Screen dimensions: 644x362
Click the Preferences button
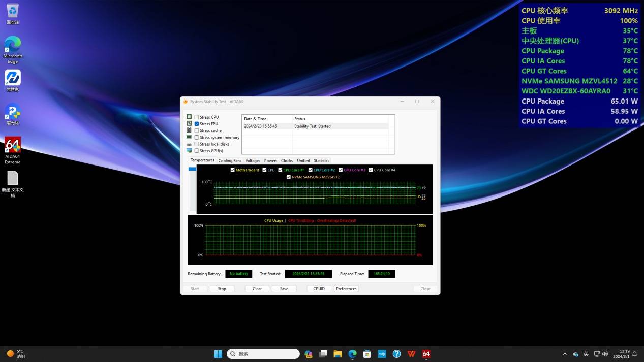point(346,289)
